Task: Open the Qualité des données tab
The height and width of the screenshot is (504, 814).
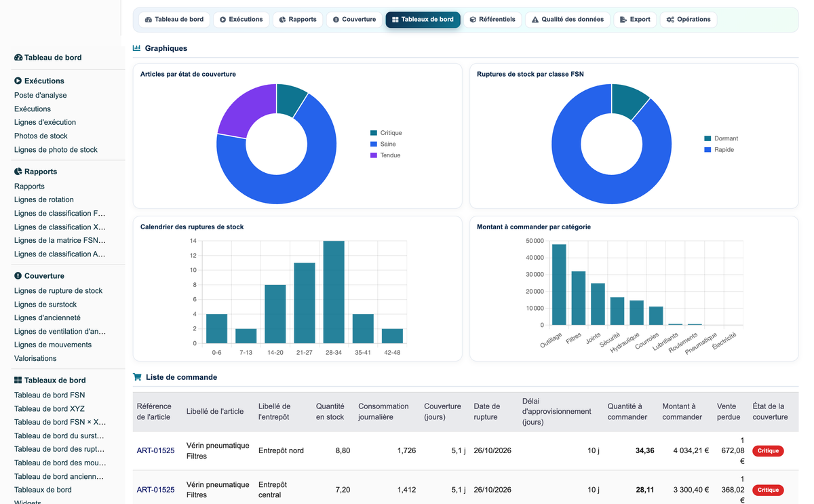Action: [x=568, y=20]
